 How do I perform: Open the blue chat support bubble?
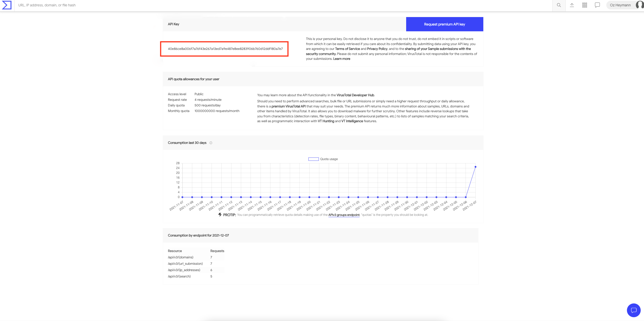[634, 310]
